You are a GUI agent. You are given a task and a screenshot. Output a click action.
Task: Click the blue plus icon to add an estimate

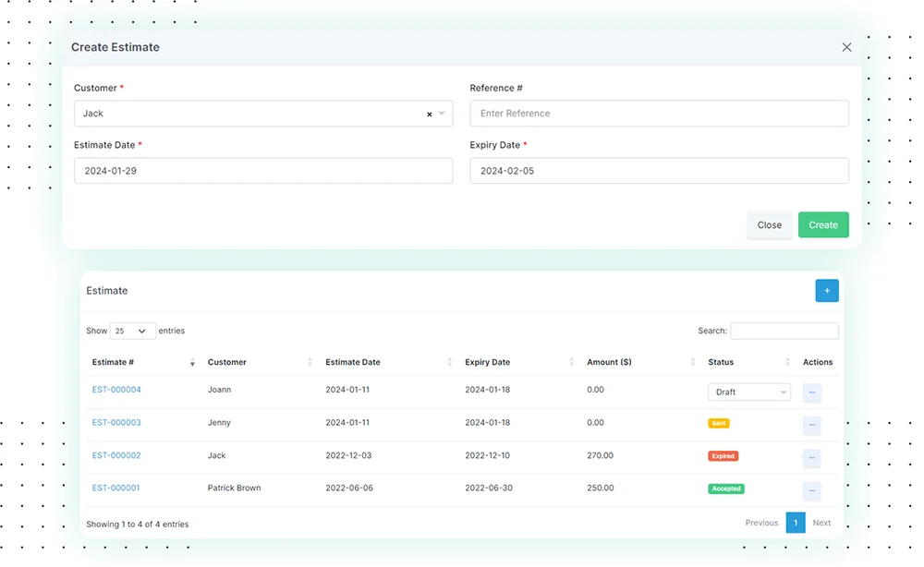click(827, 290)
